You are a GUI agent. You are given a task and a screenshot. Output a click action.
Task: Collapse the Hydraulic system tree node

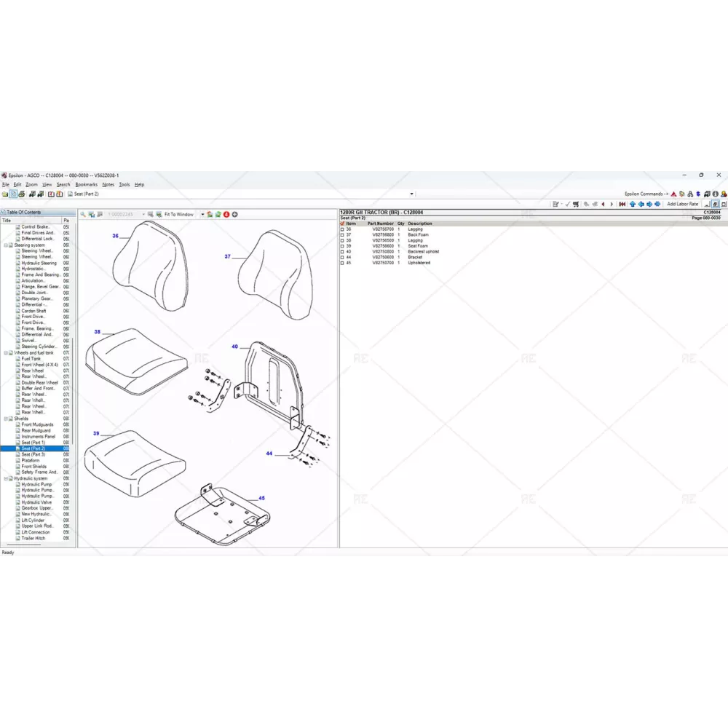6,478
